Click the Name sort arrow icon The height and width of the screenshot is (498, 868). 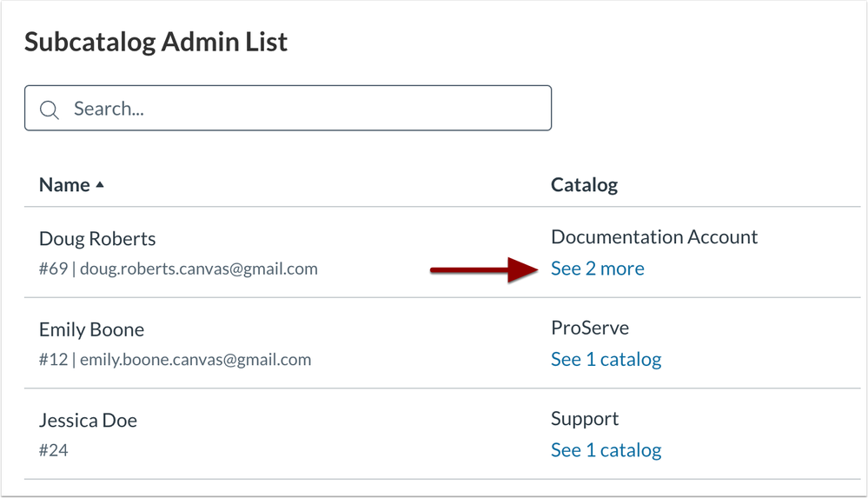[x=100, y=185]
